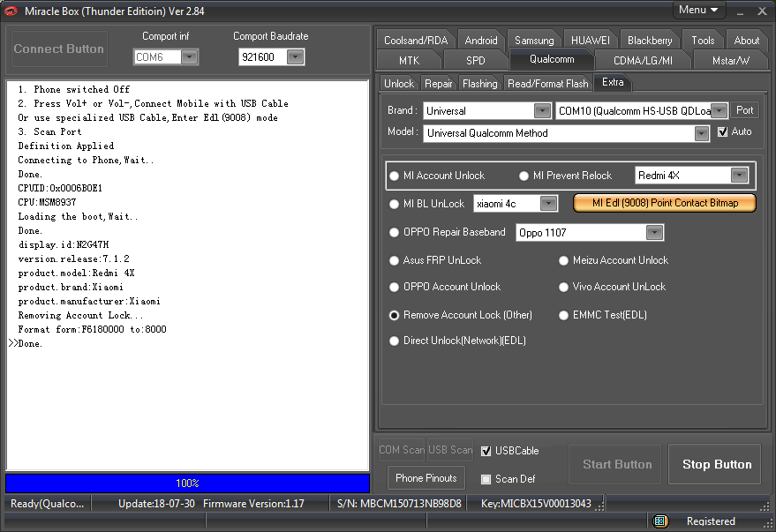Choose Vivo Account UnLock option
Image resolution: width=776 pixels, height=532 pixels.
[563, 287]
